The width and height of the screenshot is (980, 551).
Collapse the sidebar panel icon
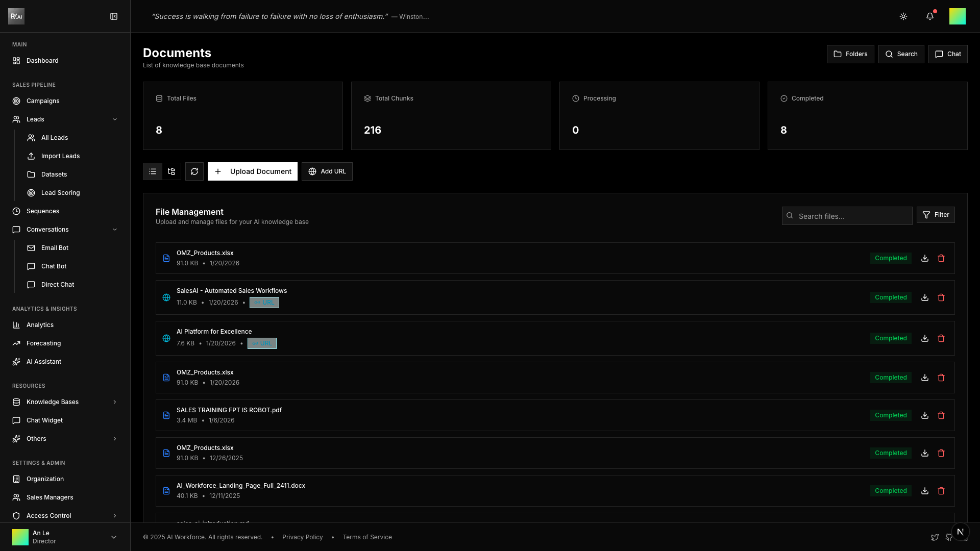pyautogui.click(x=114, y=16)
